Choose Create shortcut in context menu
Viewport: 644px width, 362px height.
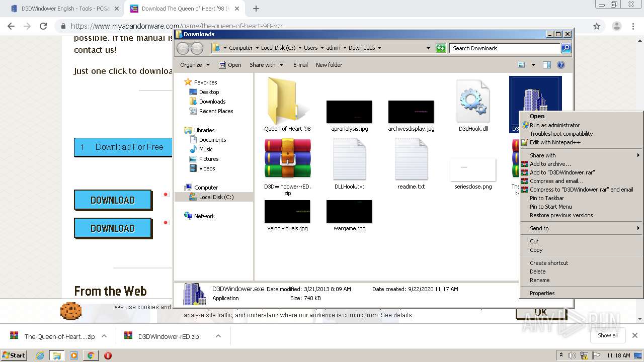pyautogui.click(x=581, y=263)
